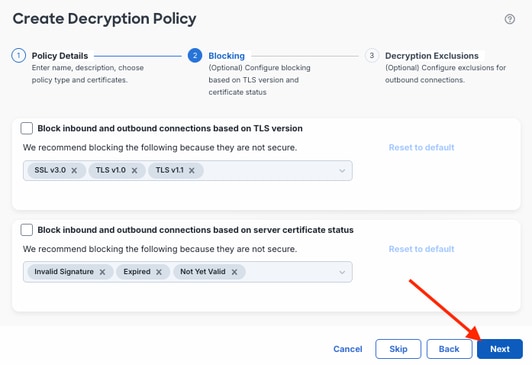The image size is (532, 365).
Task: Cancel the decryption policy creation
Action: (348, 349)
